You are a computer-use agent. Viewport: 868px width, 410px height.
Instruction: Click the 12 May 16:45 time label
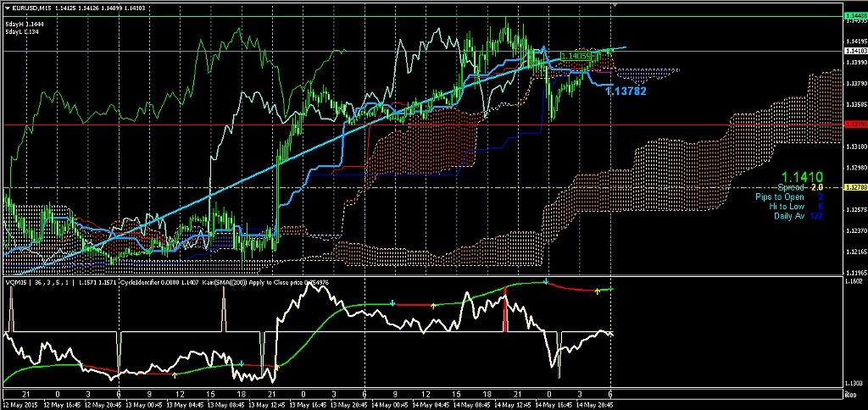tap(63, 404)
